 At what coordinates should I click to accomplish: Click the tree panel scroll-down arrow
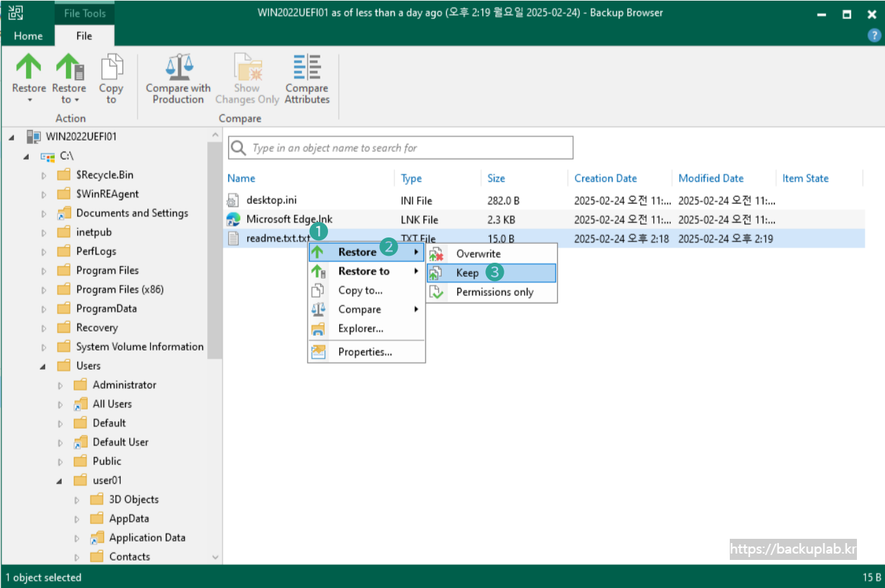(x=215, y=557)
